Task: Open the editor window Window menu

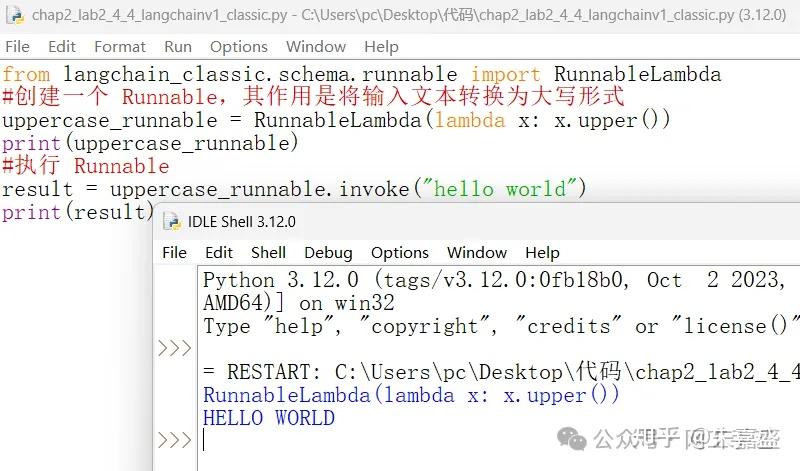Action: click(x=316, y=47)
